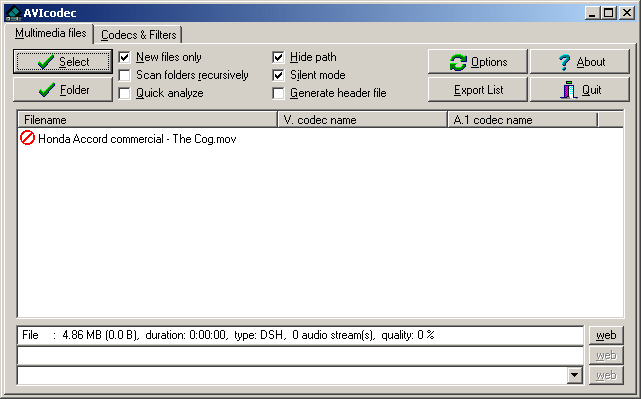Maximize the AVIcodec window
Viewport: 641px width, 399px height.
(x=609, y=13)
